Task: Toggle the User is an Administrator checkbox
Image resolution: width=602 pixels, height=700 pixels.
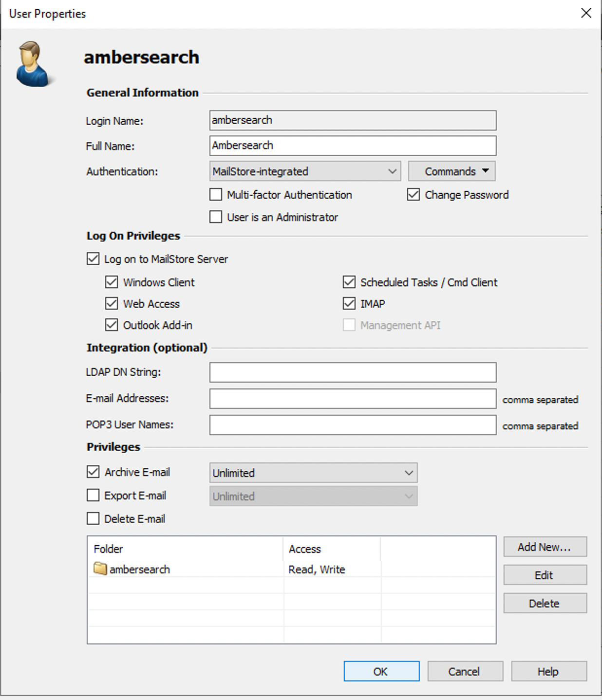Action: (x=216, y=217)
